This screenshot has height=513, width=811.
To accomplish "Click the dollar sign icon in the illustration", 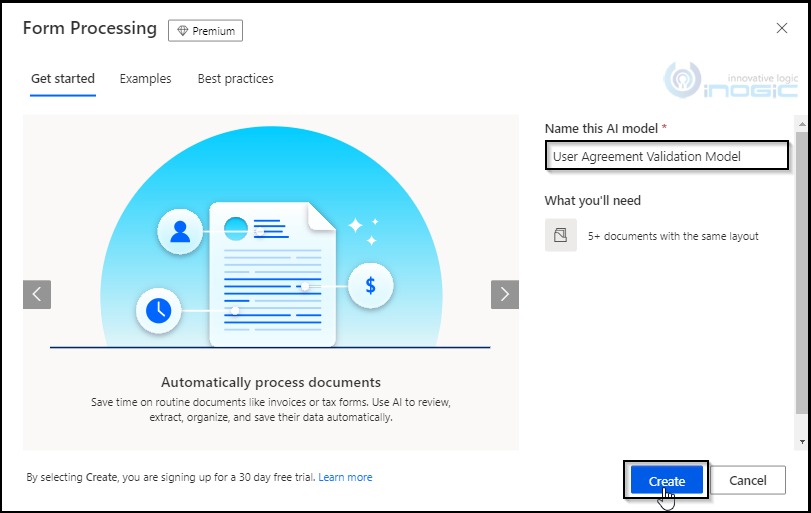I will pyautogui.click(x=370, y=287).
